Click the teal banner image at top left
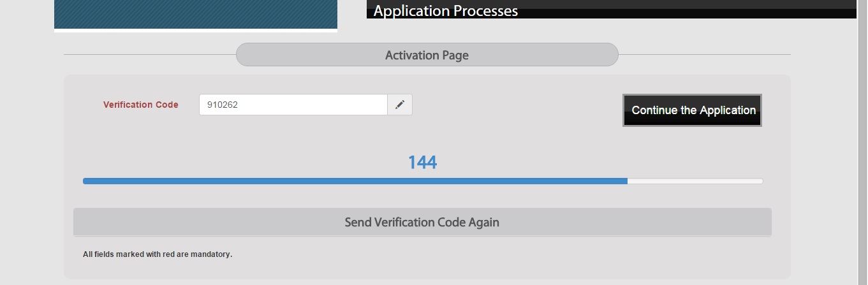The image size is (868, 285). (x=195, y=13)
